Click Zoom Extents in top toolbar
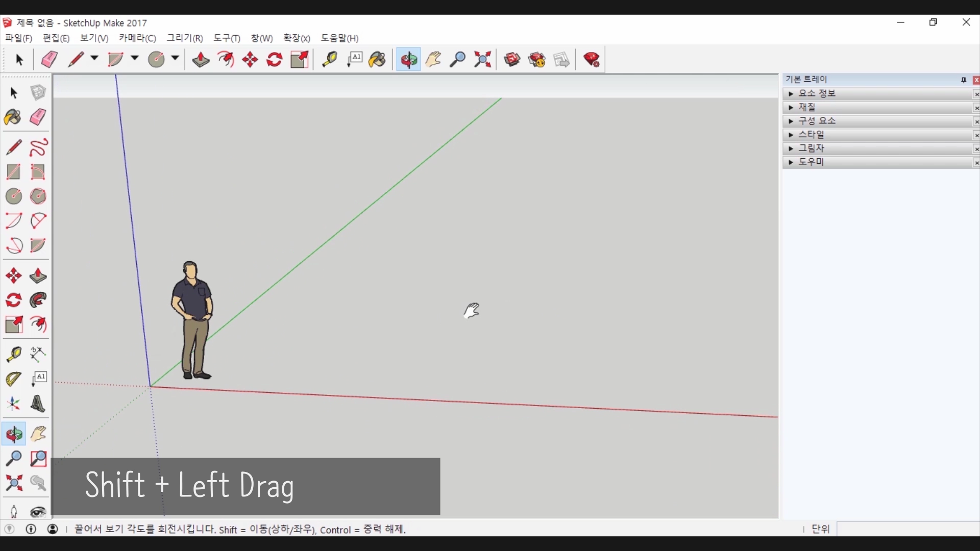Image resolution: width=980 pixels, height=551 pixels. (482, 60)
